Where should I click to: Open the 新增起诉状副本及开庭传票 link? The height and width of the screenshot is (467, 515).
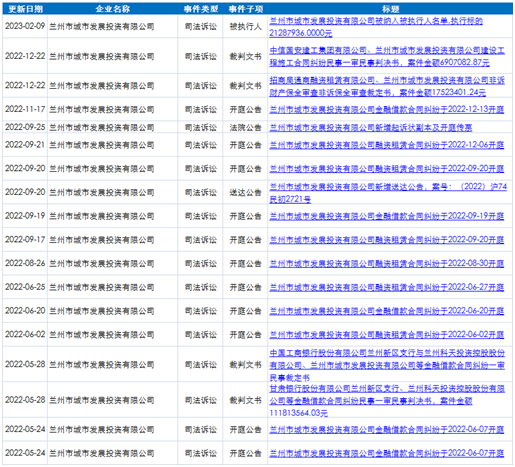tap(371, 127)
